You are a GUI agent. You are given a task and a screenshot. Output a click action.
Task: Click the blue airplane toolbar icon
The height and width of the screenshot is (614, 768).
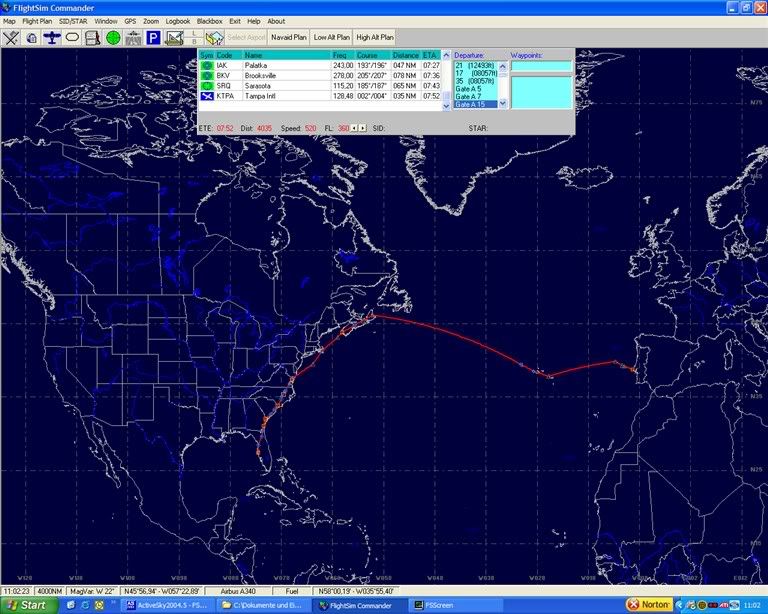tap(52, 37)
